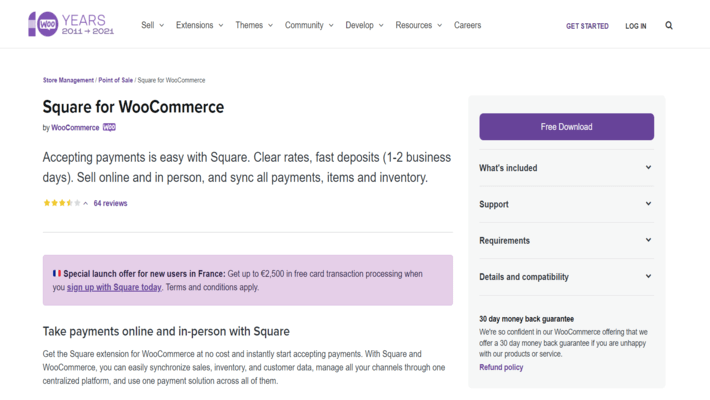
Task: Click the Woo badge next to author name
Action: 109,128
